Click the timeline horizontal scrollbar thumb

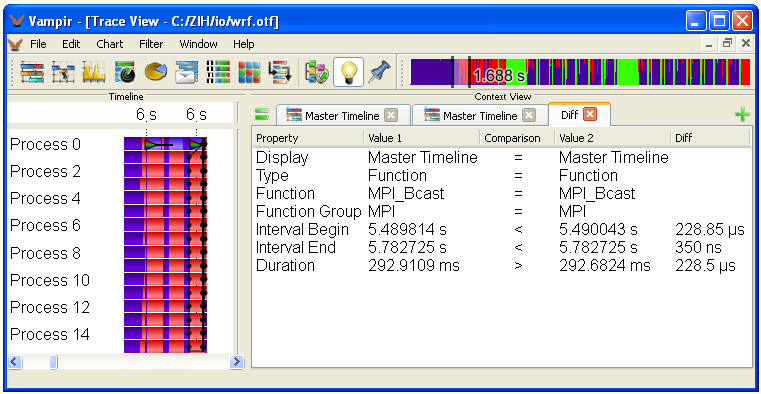coord(53,362)
